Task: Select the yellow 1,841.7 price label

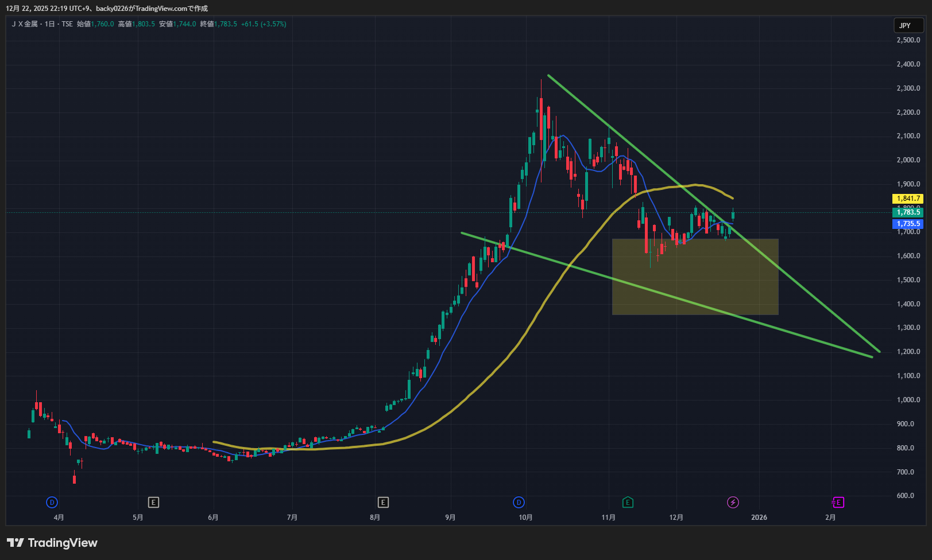Action: 908,199
